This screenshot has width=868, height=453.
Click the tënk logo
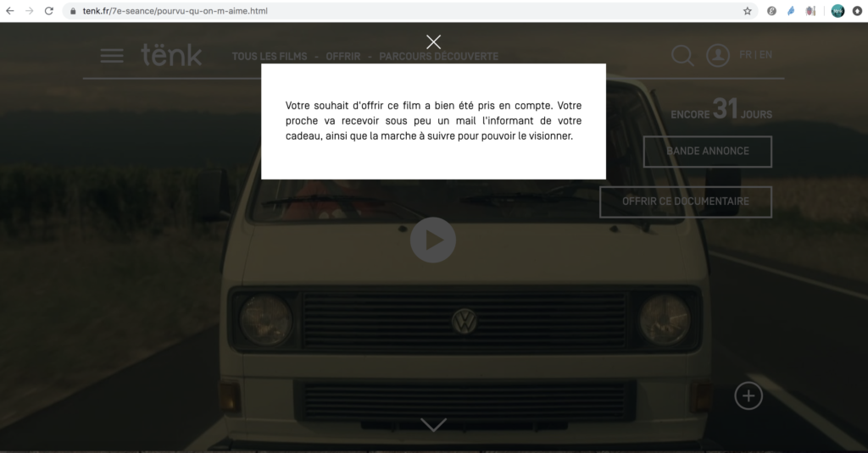coord(171,56)
